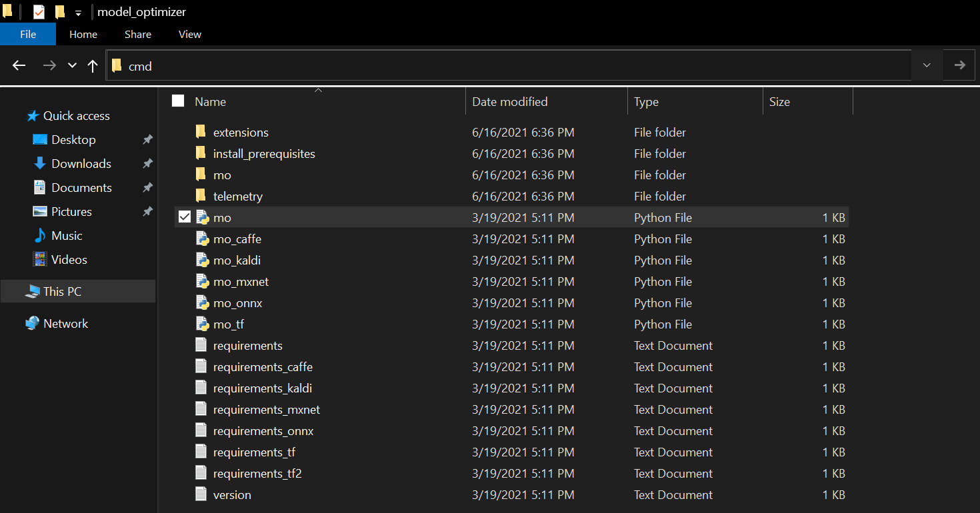The image size is (980, 513).
Task: Click the Downloads arrow icon in sidebar
Action: [40, 163]
